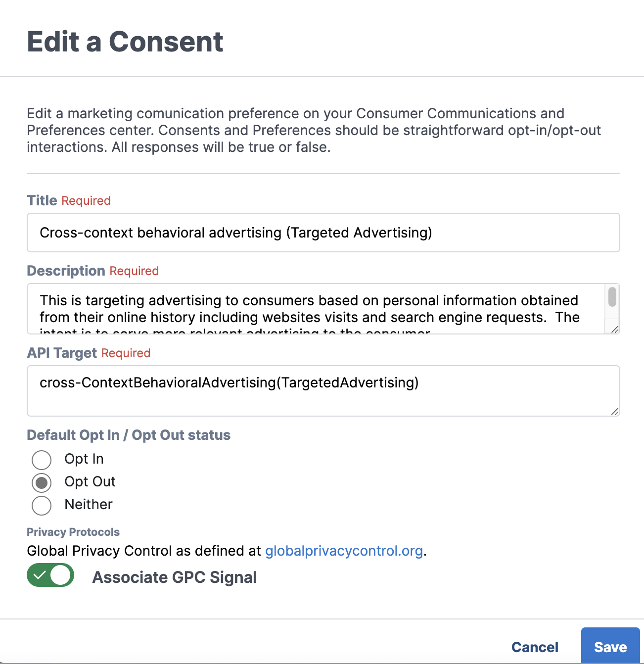Save the consent changes
This screenshot has width=644, height=664.
610,646
